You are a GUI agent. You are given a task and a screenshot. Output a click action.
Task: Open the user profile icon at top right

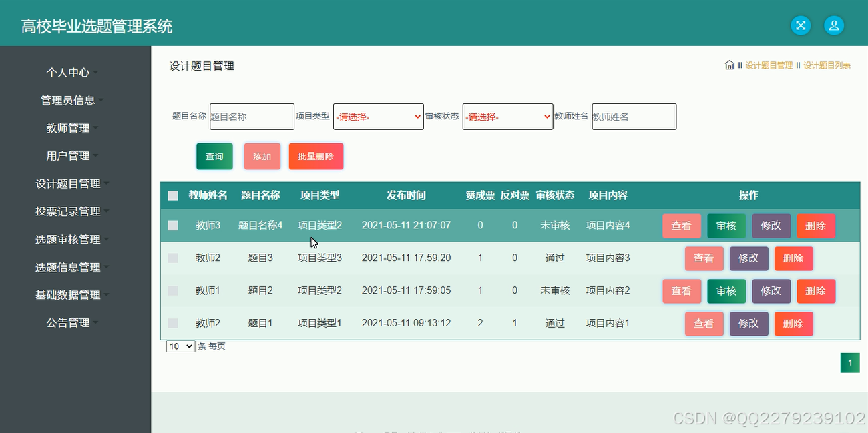(834, 25)
